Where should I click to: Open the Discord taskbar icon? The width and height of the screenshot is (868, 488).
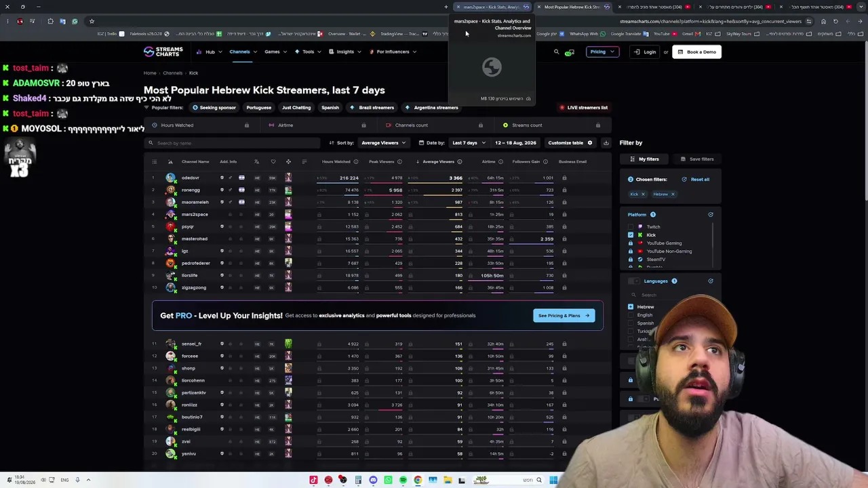click(373, 480)
